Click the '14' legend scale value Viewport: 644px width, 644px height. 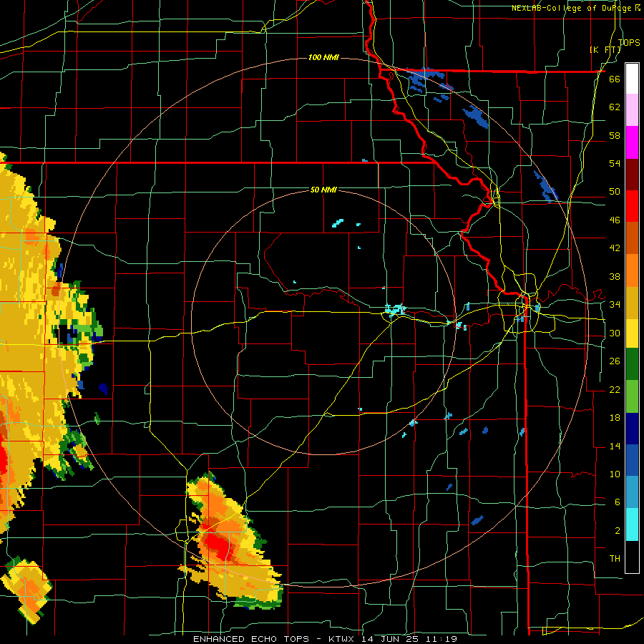(x=615, y=446)
